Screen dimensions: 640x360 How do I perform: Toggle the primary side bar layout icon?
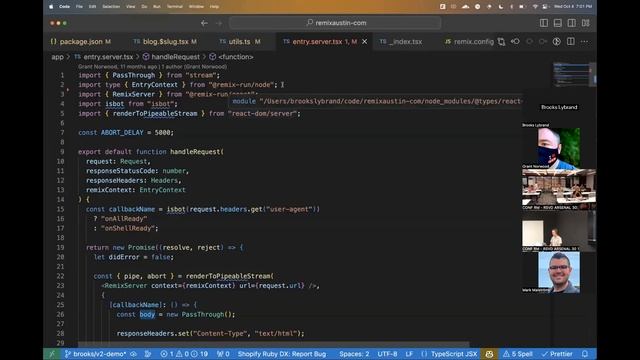coord(544,23)
